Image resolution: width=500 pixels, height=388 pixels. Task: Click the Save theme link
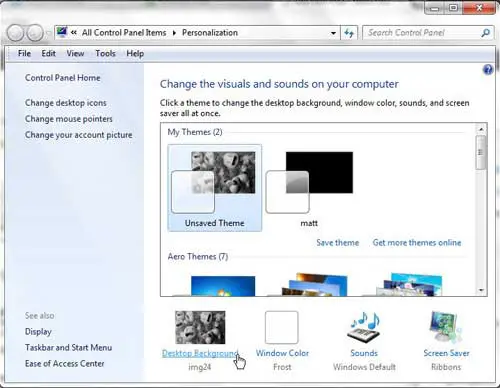point(338,242)
